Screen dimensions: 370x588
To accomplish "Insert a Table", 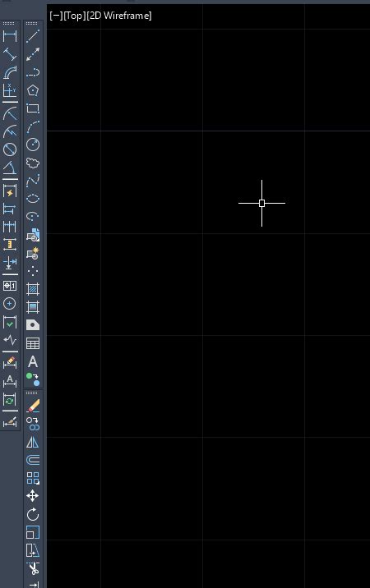I will pyautogui.click(x=33, y=343).
